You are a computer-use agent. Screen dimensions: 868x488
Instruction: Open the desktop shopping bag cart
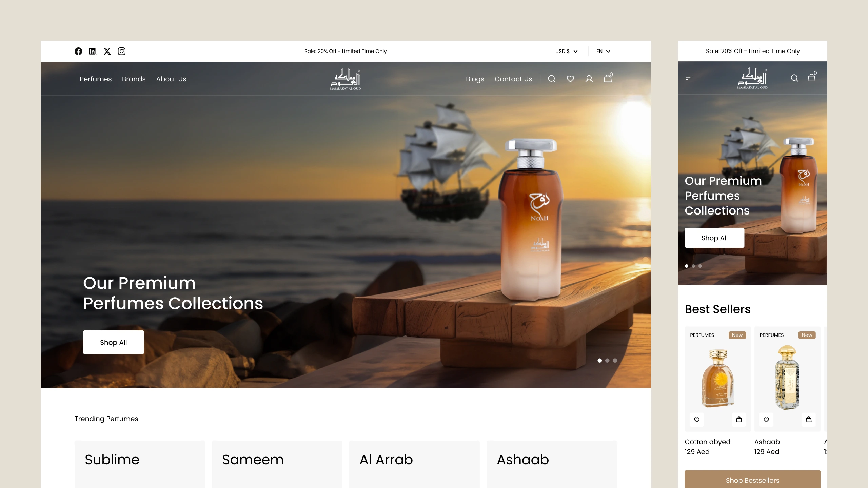608,78
